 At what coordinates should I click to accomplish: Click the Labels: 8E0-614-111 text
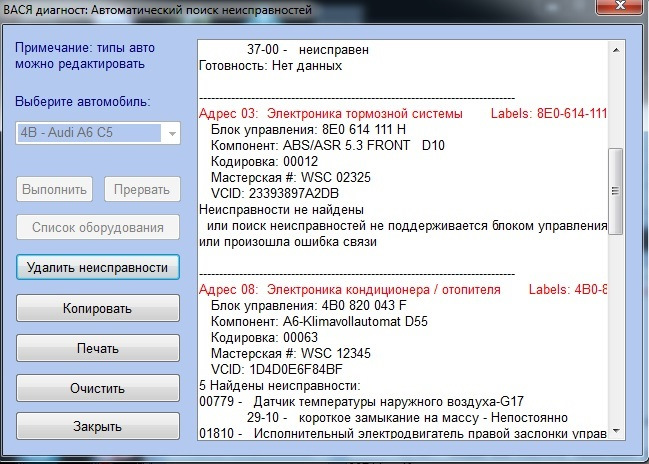[549, 113]
